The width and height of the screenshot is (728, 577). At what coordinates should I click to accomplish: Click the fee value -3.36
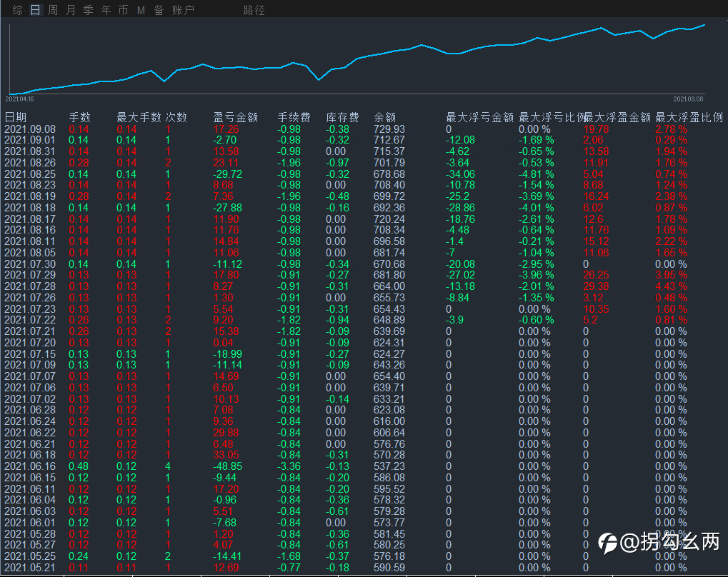point(289,466)
